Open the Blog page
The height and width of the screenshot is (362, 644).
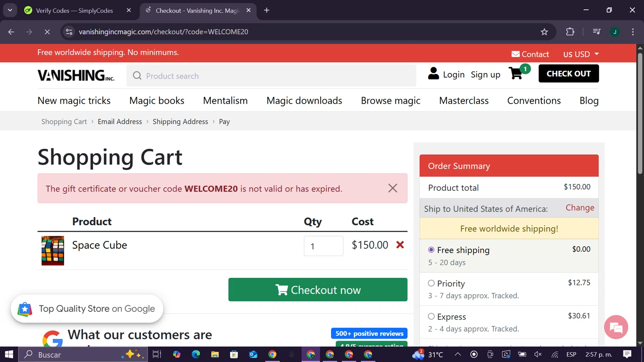589,100
